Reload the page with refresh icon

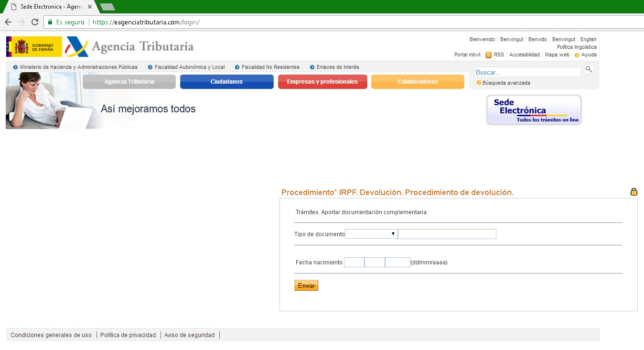coord(34,22)
